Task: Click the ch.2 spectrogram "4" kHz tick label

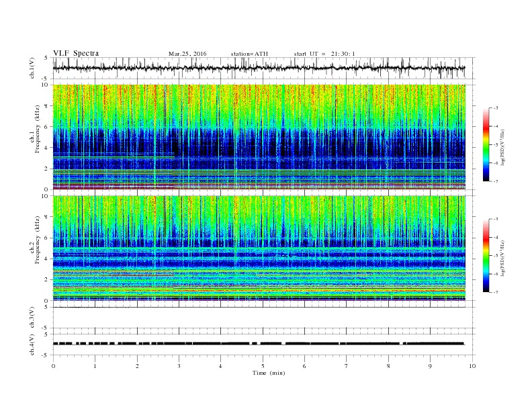Action: click(x=47, y=259)
